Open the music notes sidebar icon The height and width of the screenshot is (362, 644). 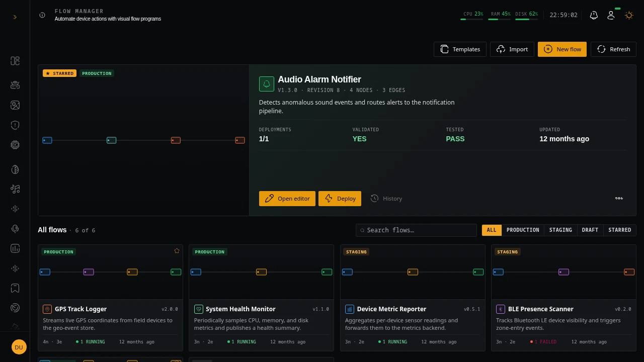15,189
